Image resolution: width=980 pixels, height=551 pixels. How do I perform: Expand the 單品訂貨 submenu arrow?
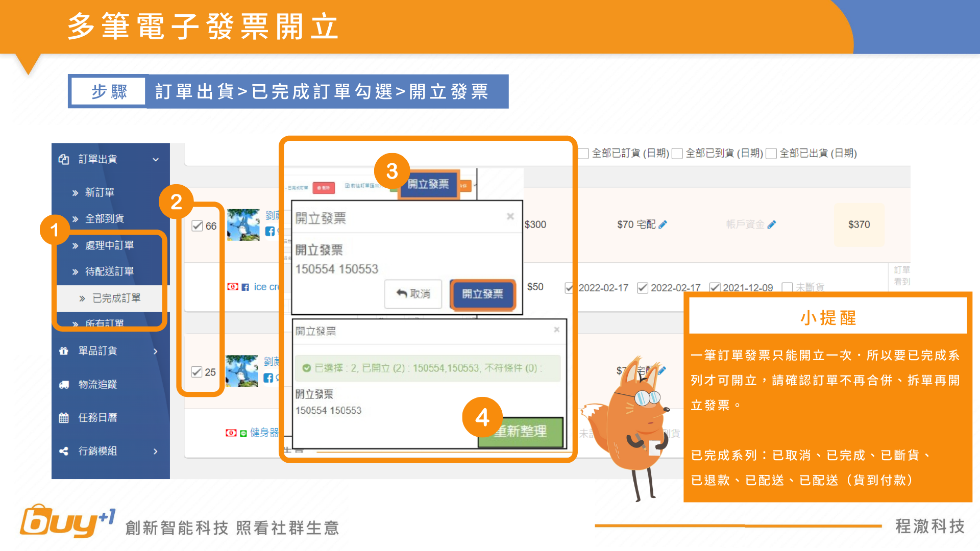[x=156, y=351]
